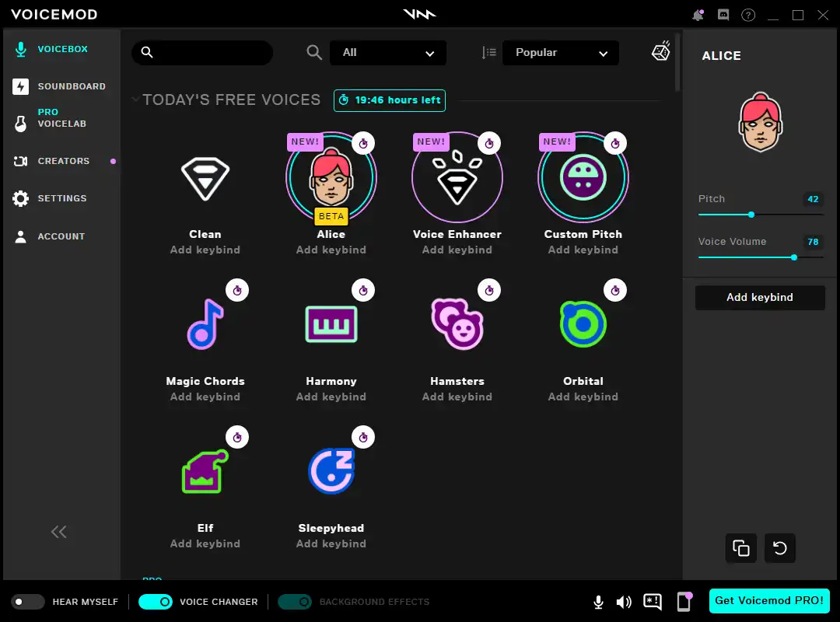Click Add keybind button in Alice panel

click(760, 297)
